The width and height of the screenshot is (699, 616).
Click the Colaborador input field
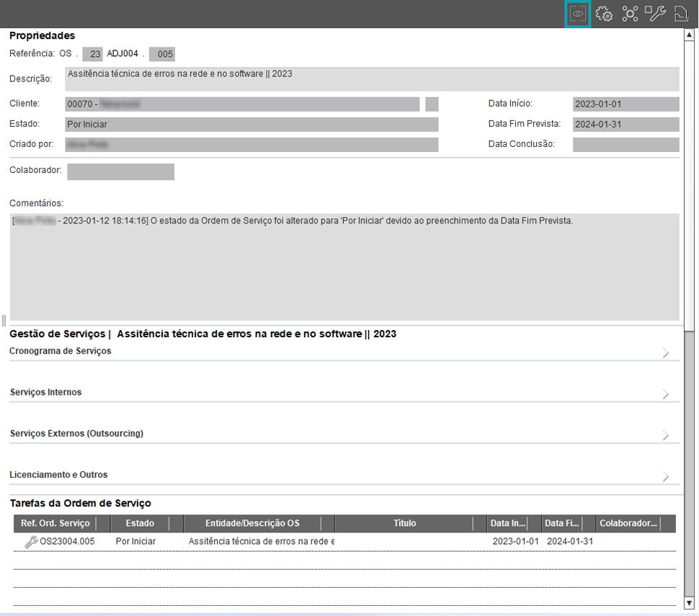coord(120,171)
